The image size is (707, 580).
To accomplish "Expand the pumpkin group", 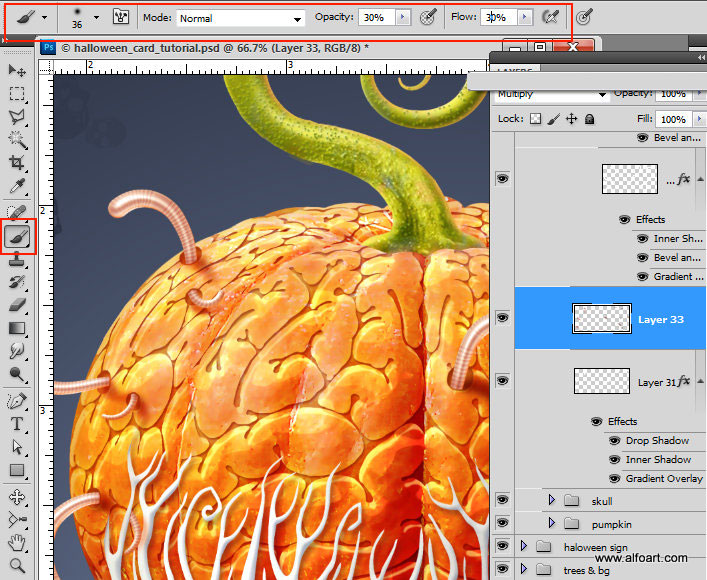I will pos(551,522).
